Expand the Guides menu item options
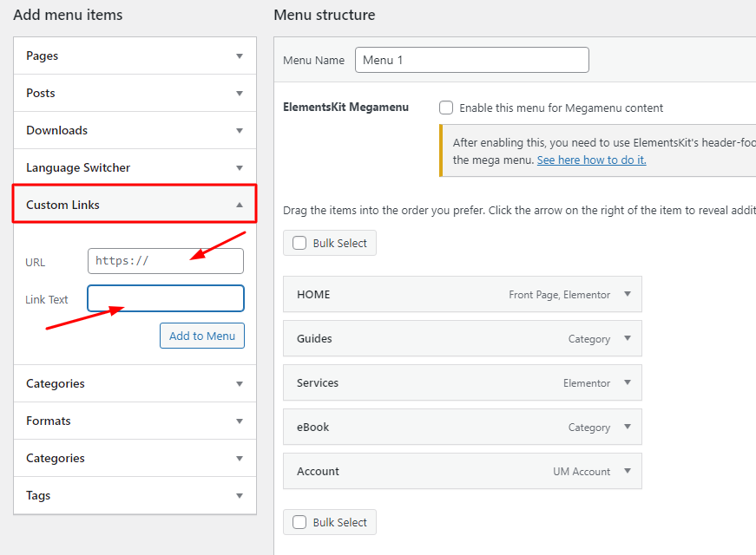 coord(628,339)
